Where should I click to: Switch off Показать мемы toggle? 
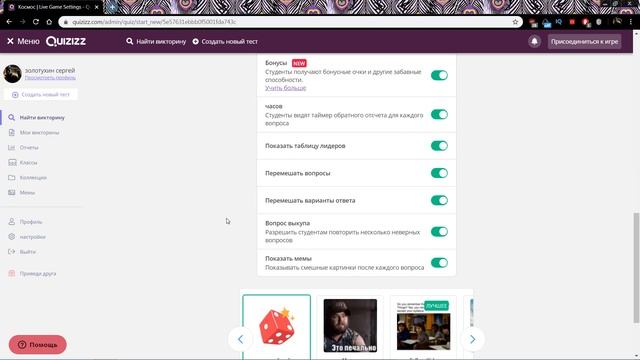coord(439,263)
